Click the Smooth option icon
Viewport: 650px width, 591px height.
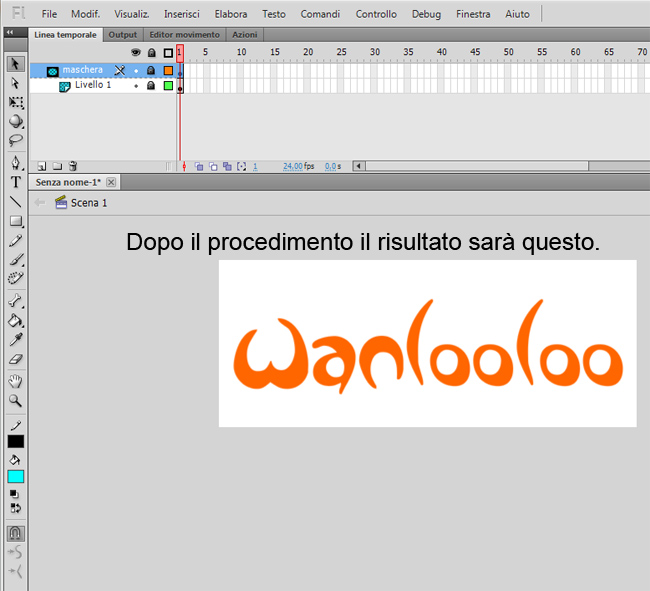pos(15,552)
